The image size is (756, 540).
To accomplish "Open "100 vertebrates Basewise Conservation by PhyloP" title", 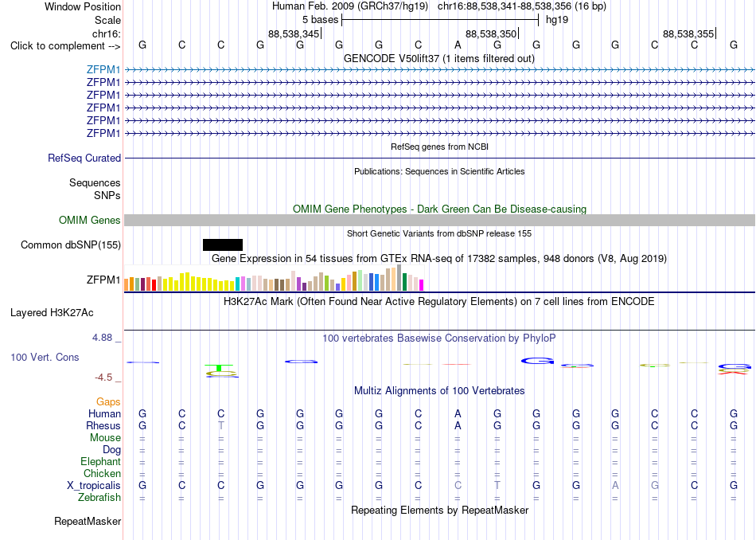I will (439, 338).
